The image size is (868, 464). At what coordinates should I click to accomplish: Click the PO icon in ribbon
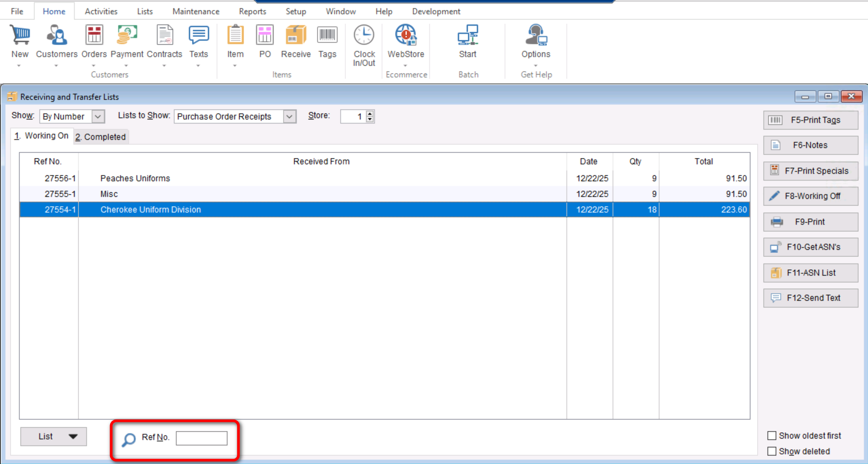(265, 36)
